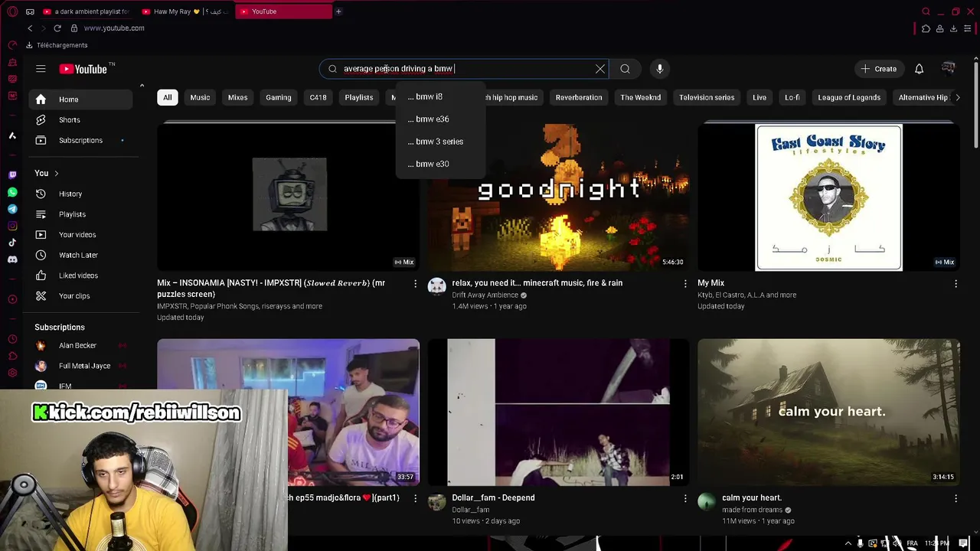Click the www.youtube.com address bar
This screenshot has width=980, height=551.
(x=114, y=28)
